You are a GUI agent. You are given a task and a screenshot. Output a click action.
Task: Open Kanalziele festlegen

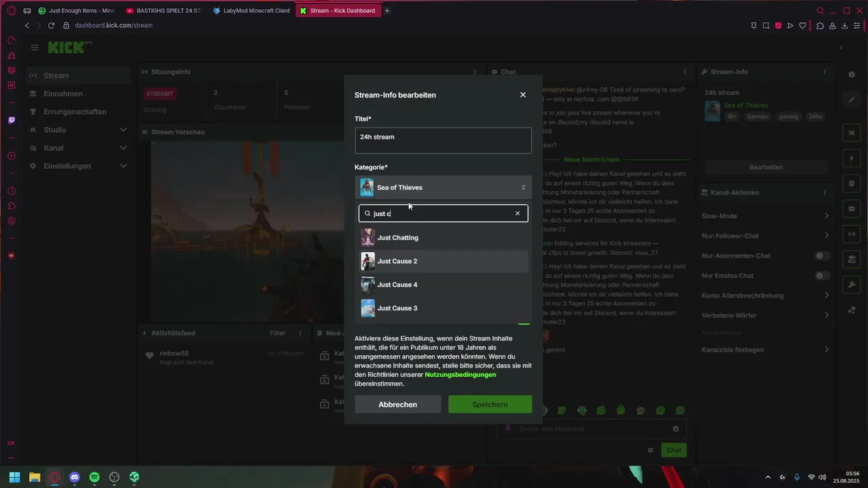click(x=766, y=350)
